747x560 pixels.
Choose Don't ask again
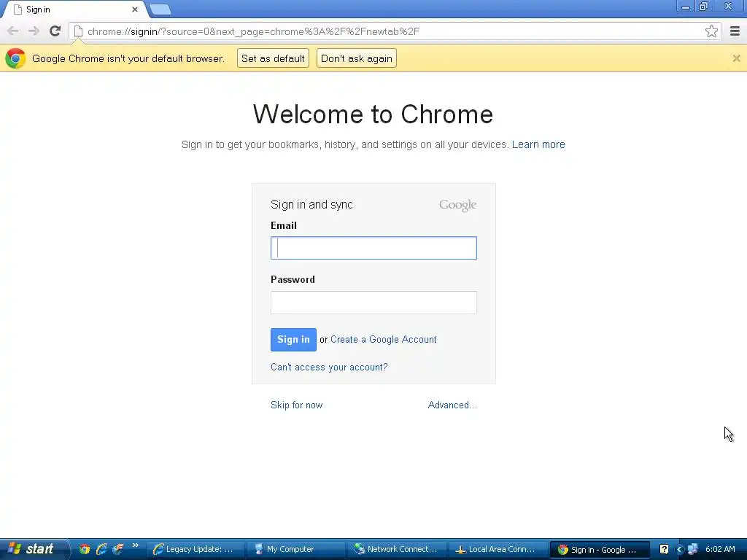pos(356,58)
